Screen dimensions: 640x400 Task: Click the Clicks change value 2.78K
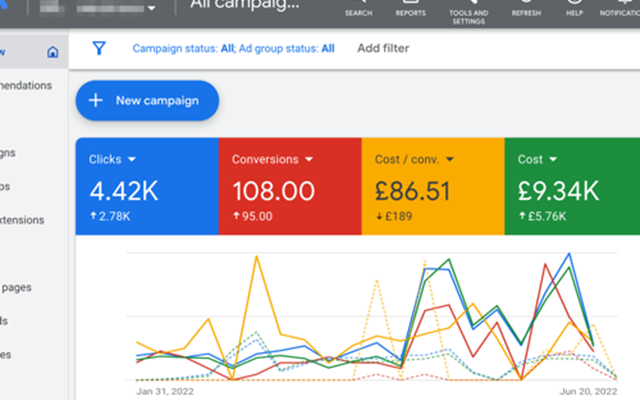[x=114, y=216]
